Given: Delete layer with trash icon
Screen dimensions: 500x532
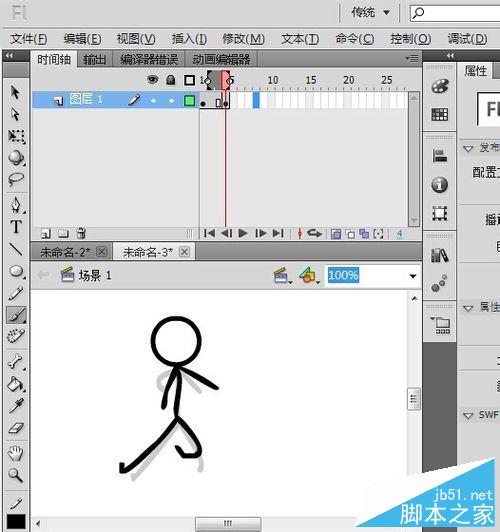Looking at the screenshot, I should (x=81, y=233).
